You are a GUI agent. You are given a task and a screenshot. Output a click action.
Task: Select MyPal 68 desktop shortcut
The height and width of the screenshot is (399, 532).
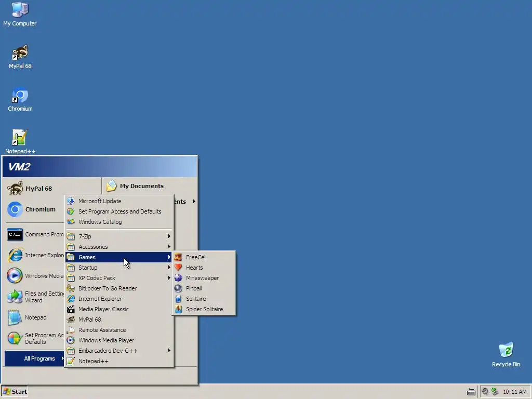pos(20,57)
